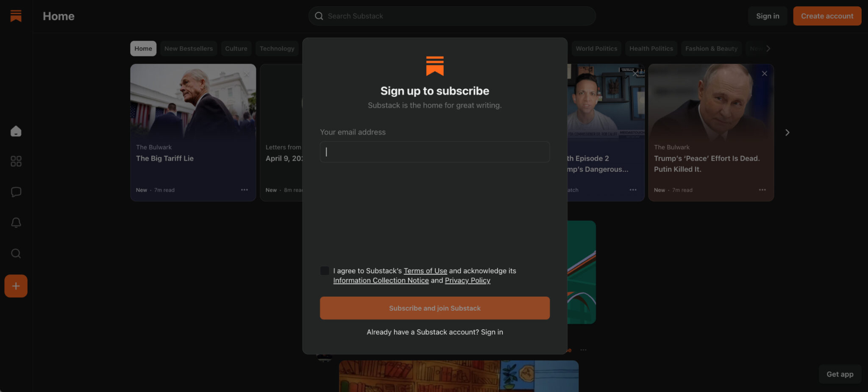
Task: Select the Home icon in sidebar
Action: click(16, 131)
